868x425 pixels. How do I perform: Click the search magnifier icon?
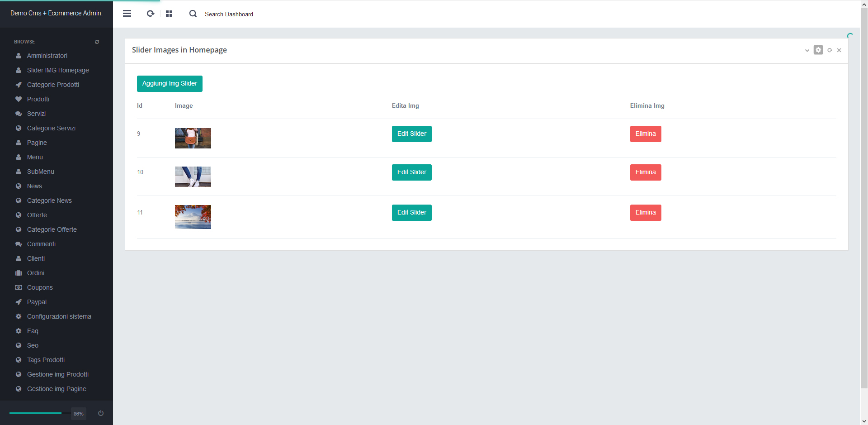click(x=193, y=14)
